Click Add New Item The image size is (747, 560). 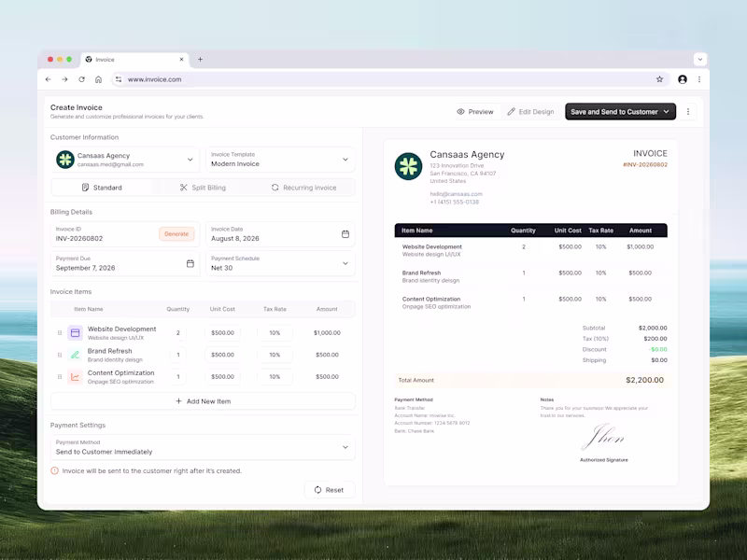click(x=203, y=401)
